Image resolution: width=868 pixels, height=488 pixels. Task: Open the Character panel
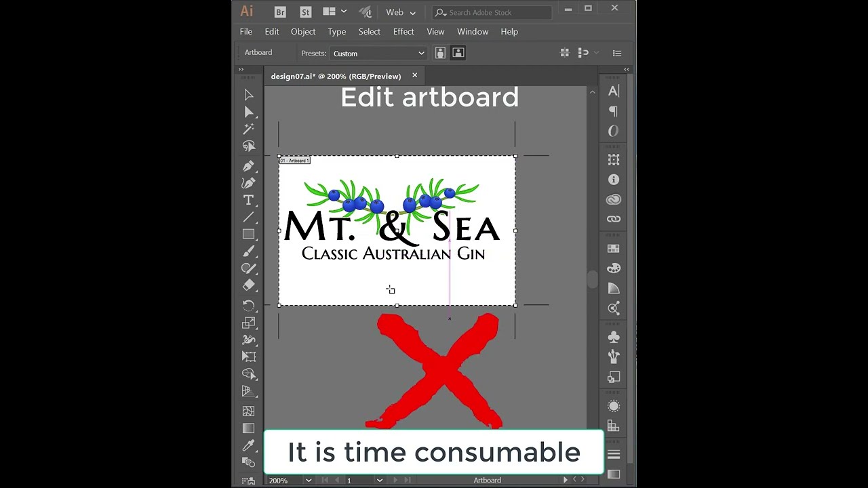(x=614, y=91)
